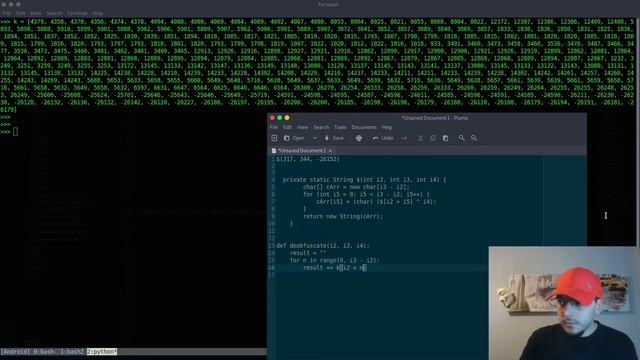Click the Python prompt cursor in the terminal
Image resolution: width=640 pixels, height=360 pixels.
point(16,131)
